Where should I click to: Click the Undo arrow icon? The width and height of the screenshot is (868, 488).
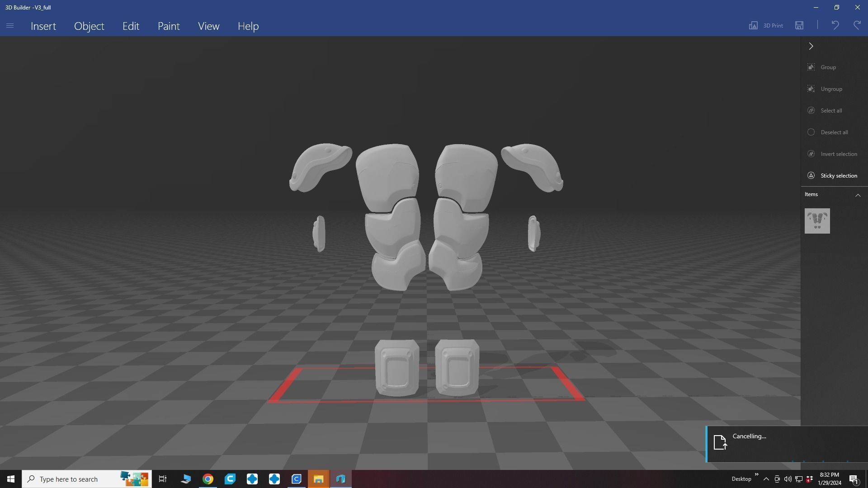point(835,26)
